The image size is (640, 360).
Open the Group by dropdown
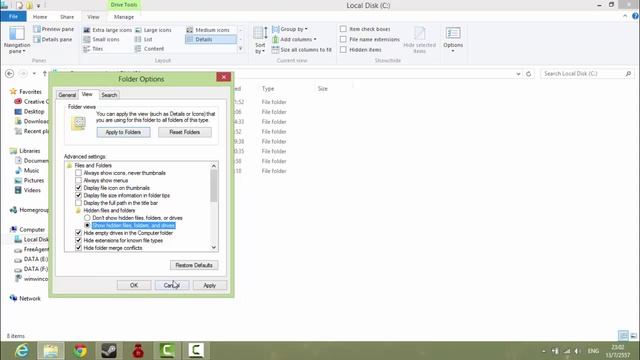290,29
